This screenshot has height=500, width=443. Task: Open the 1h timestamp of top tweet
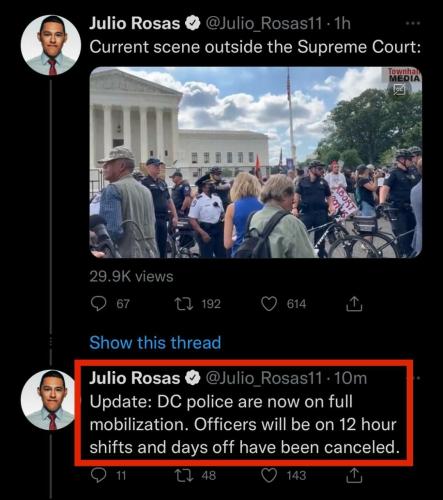point(342,23)
